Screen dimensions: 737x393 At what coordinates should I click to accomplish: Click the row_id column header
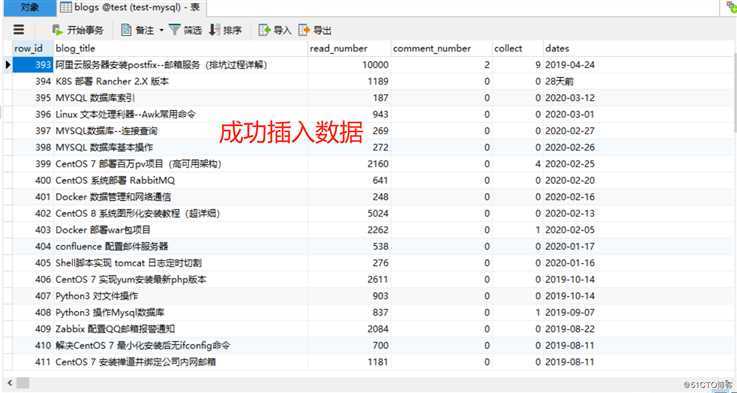point(32,48)
